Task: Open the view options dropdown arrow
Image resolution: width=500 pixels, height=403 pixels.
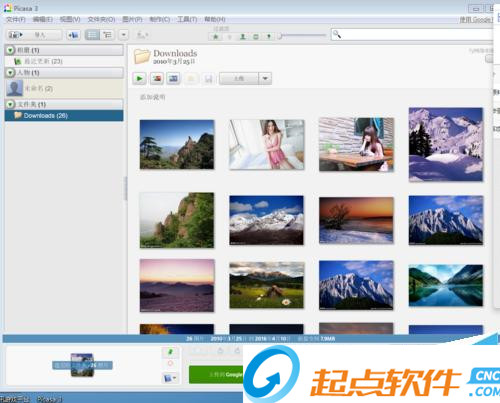Action: (x=124, y=35)
